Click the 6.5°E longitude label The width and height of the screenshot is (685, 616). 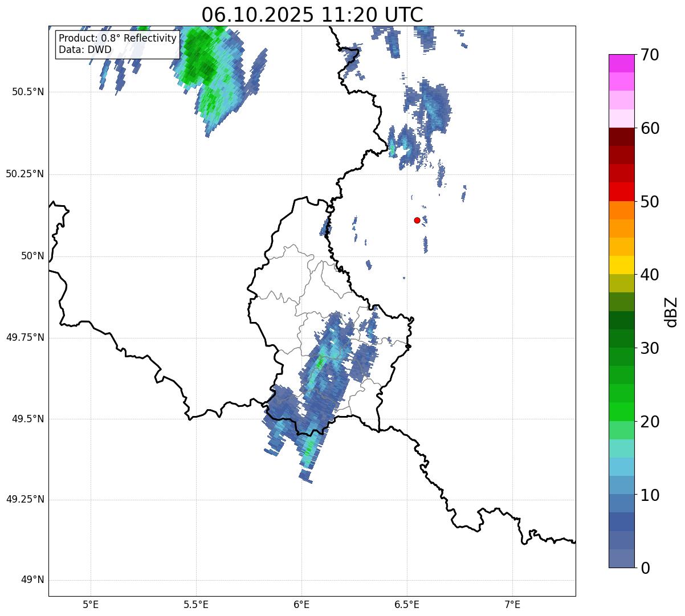(x=407, y=604)
